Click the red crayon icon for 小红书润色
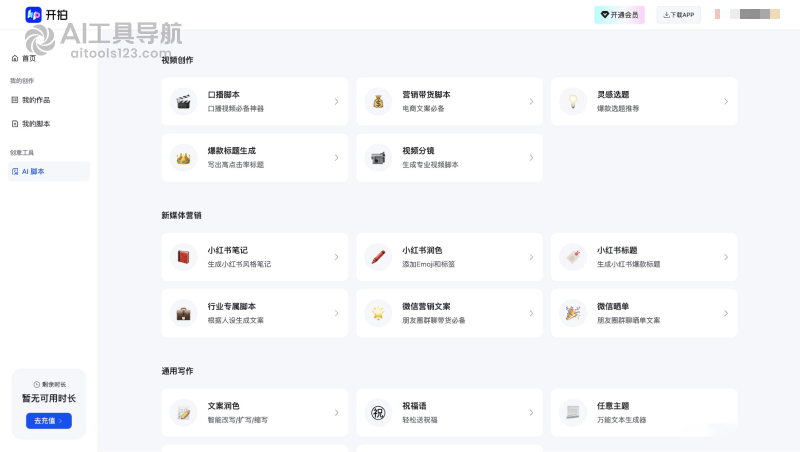The width and height of the screenshot is (800, 452). (x=378, y=257)
